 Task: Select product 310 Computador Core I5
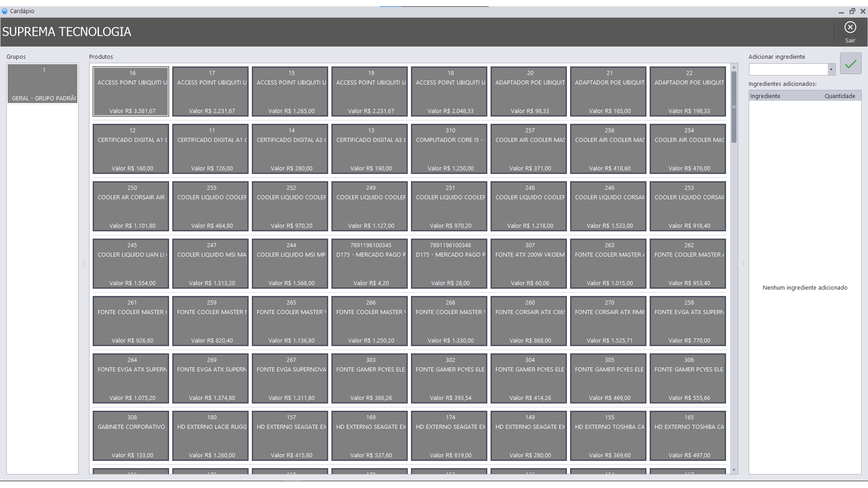coord(449,149)
